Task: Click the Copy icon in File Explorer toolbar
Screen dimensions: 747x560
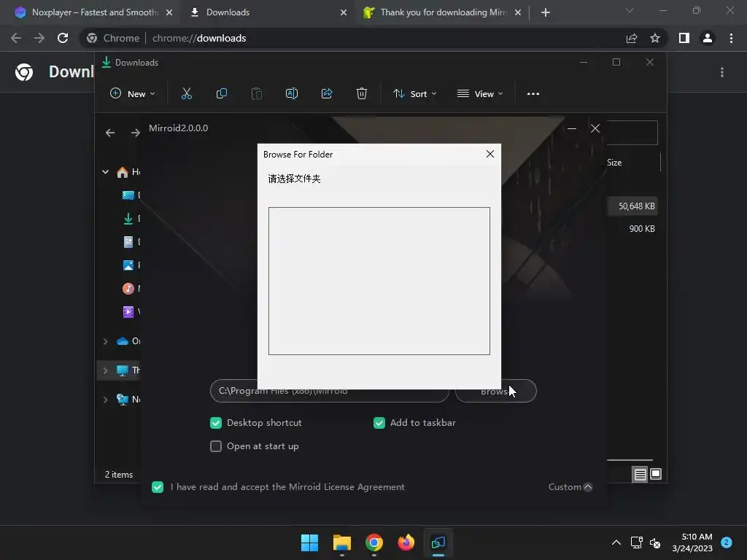Action: (222, 94)
